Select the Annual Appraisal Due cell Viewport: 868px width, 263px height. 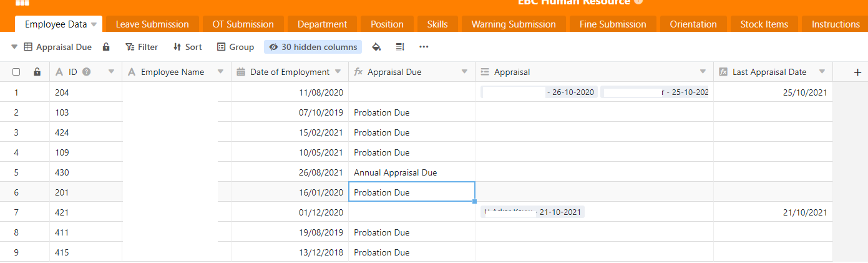(x=411, y=172)
